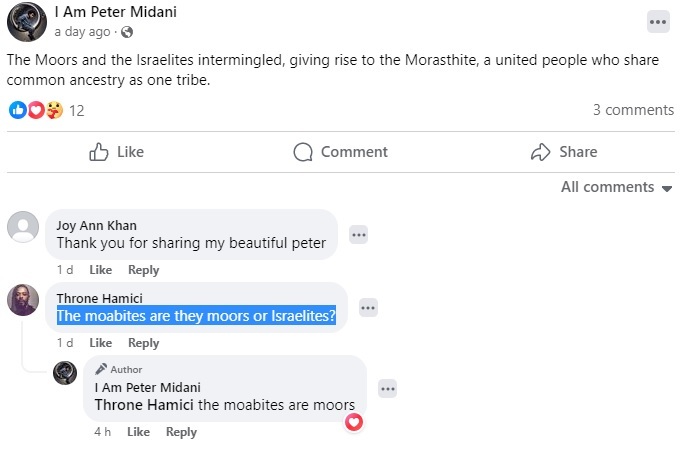Screen dimensions: 682x452
Task: Open options for Peter Midani's reply
Action: click(x=387, y=389)
